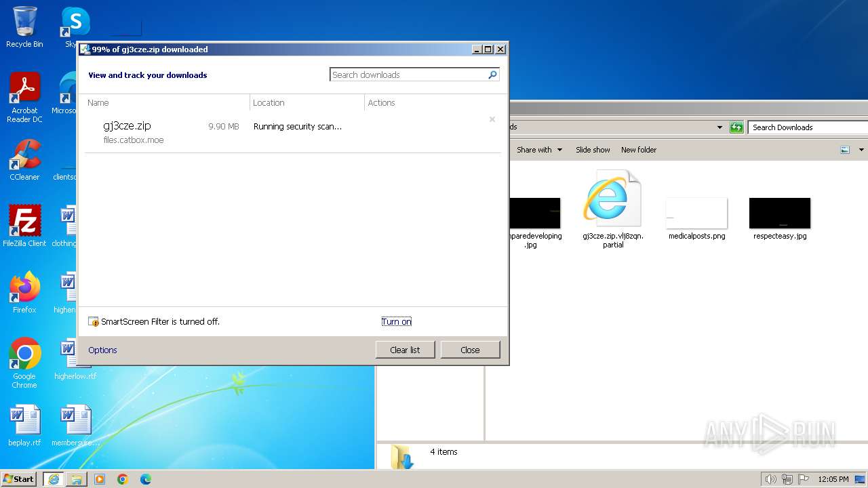This screenshot has height=488, width=868.
Task: Select gj3cze.zip.vlj8zqn.partial file in Explorer
Action: point(613,209)
